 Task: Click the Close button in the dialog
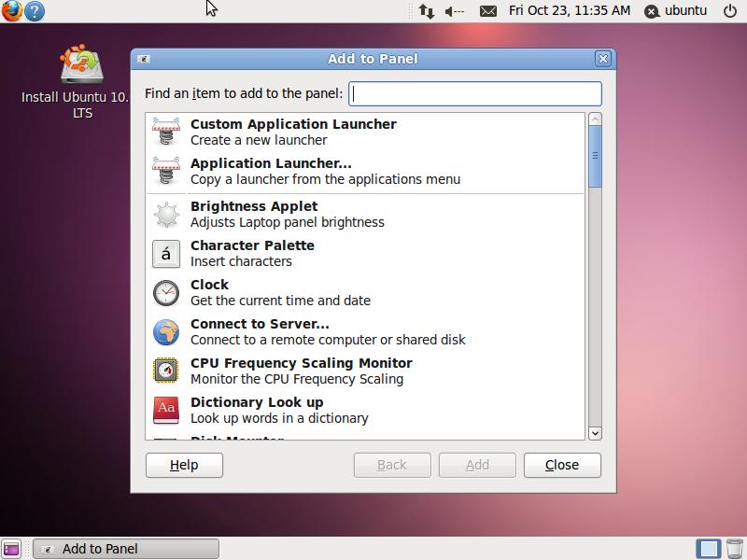[x=562, y=465]
